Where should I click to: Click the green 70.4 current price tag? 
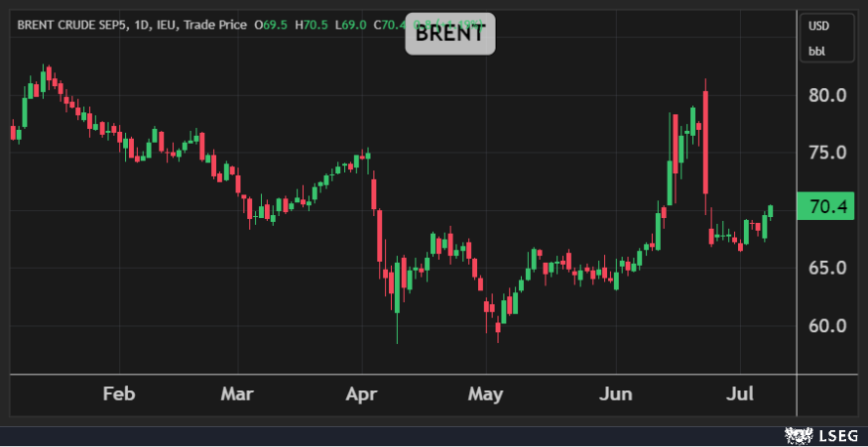pyautogui.click(x=825, y=206)
